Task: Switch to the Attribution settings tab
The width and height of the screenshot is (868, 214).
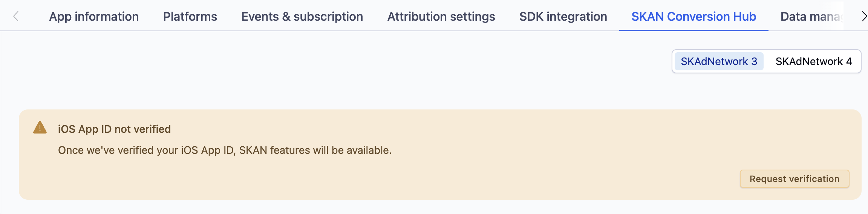Action: coord(441,16)
